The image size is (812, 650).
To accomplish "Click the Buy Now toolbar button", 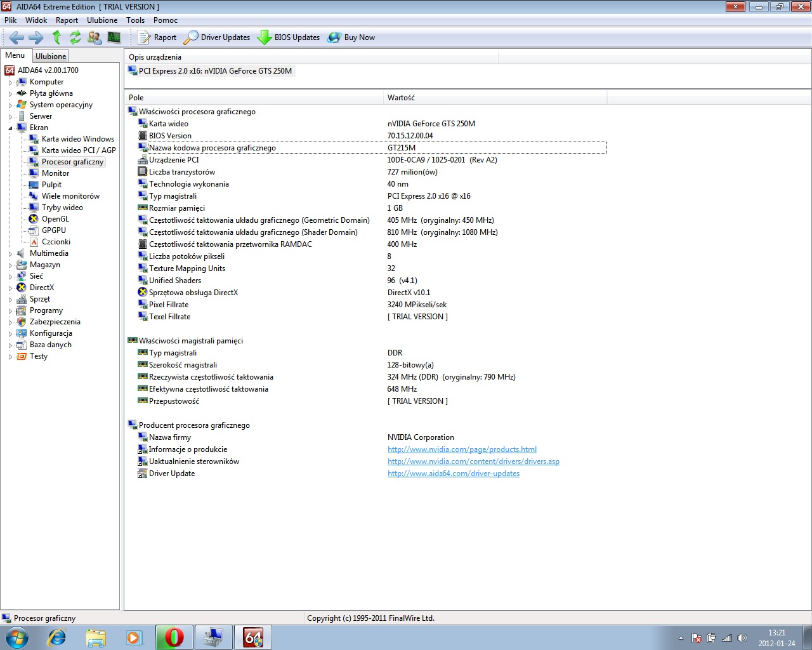I will click(351, 37).
